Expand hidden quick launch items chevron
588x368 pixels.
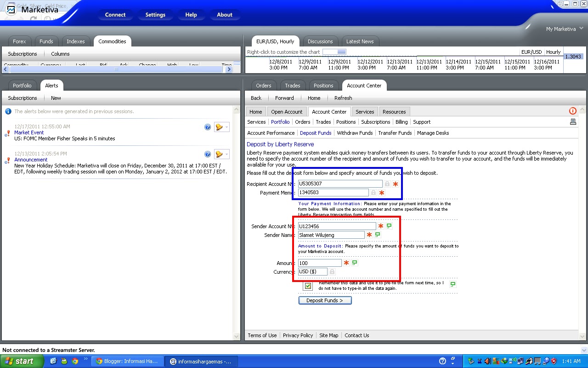[x=85, y=359]
